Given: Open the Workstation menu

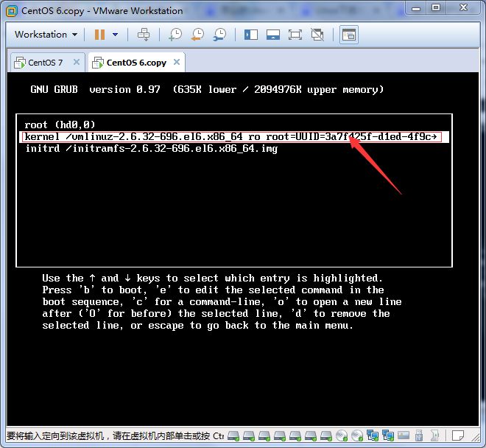Looking at the screenshot, I should 46,35.
